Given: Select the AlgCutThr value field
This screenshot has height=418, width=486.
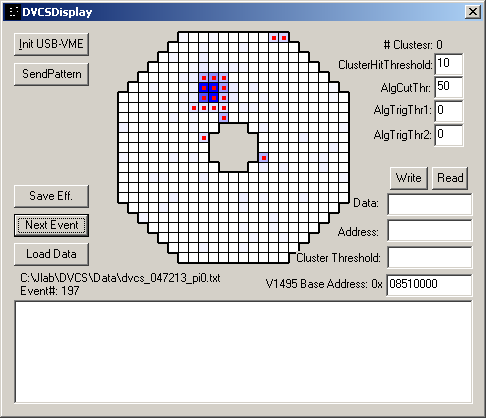Looking at the screenshot, I should (x=449, y=87).
